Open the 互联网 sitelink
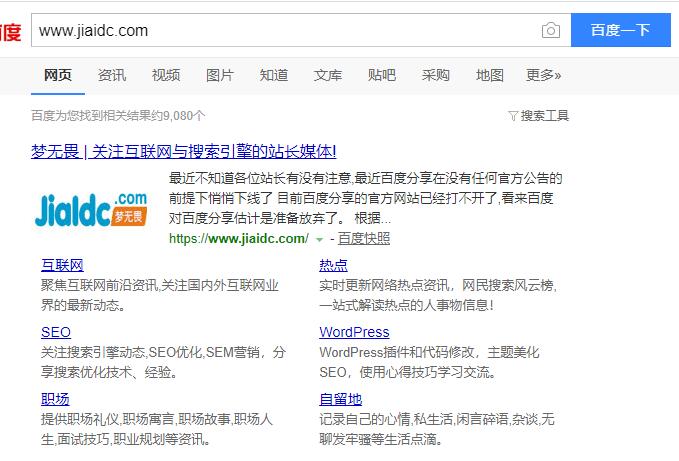 click(x=62, y=265)
